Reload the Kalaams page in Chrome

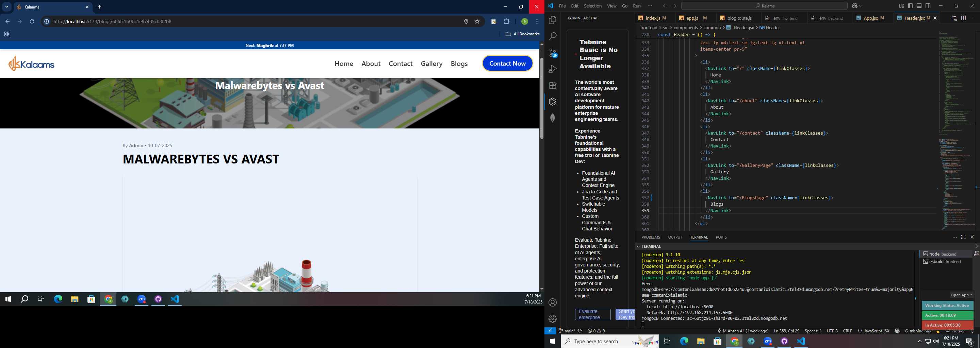coord(32,22)
